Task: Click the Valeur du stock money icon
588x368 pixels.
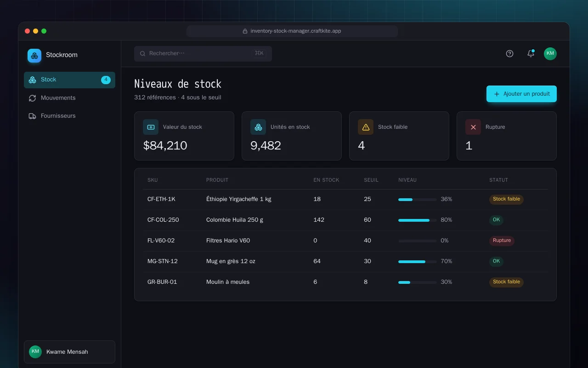Action: (x=151, y=127)
